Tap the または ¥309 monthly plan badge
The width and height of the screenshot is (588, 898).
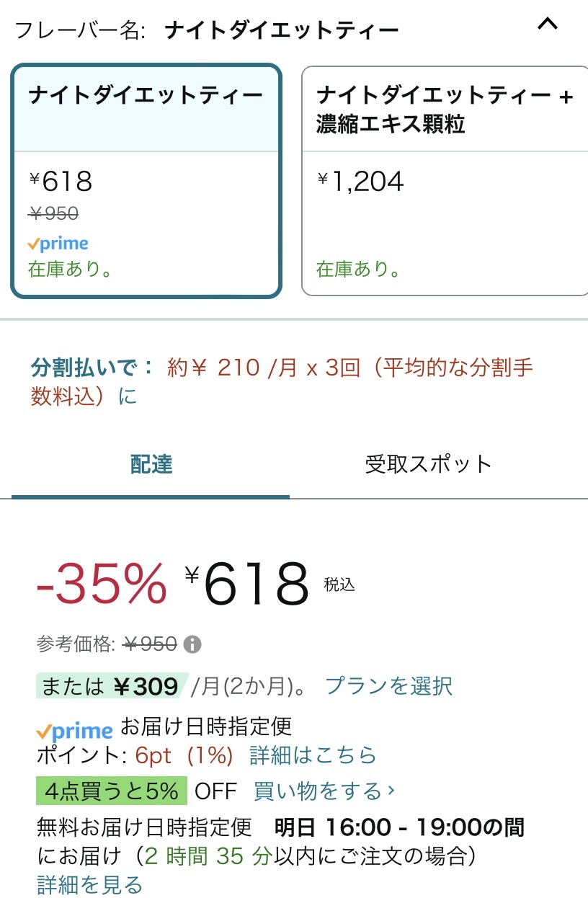pyautogui.click(x=112, y=686)
